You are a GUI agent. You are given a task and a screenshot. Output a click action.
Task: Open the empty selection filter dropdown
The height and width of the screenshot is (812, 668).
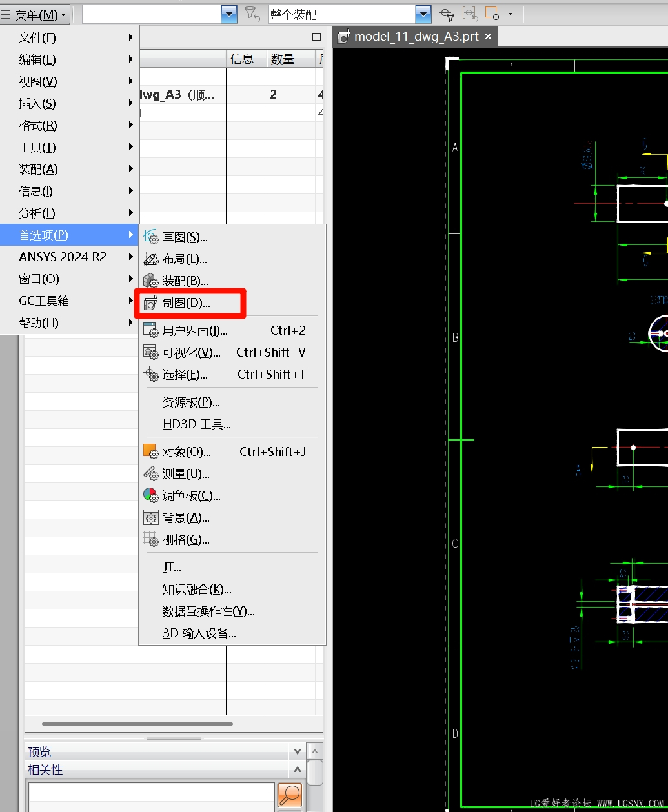point(229,14)
